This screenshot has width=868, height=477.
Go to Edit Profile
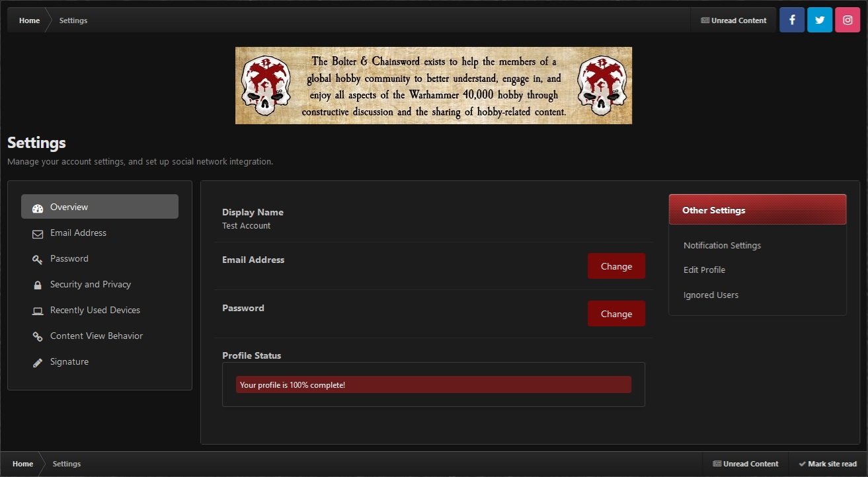click(704, 270)
